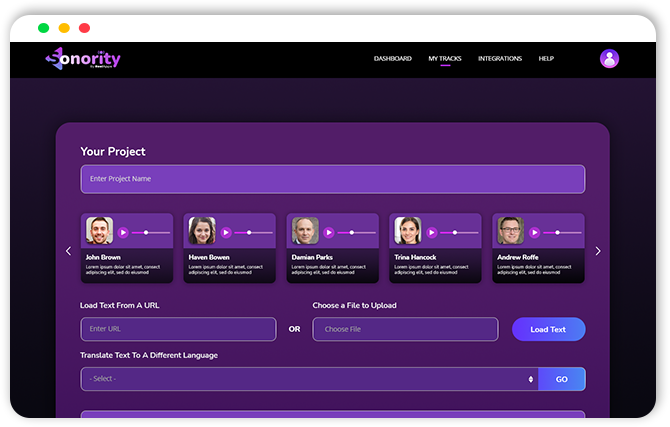Image resolution: width=670 pixels, height=427 pixels.
Task: Click the Sonority logo
Action: 83,59
